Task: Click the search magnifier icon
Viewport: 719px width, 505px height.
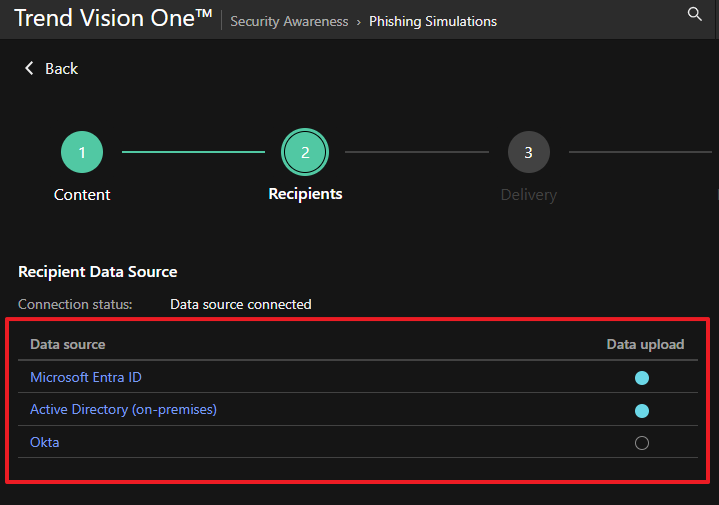Action: coord(695,14)
